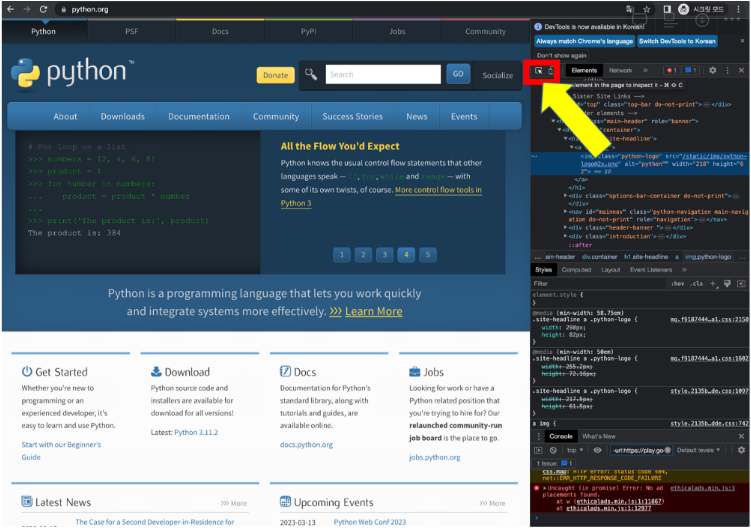Screen dimensions: 751x528
Task: Expand the Uncaught error stack trace
Action: (x=545, y=488)
